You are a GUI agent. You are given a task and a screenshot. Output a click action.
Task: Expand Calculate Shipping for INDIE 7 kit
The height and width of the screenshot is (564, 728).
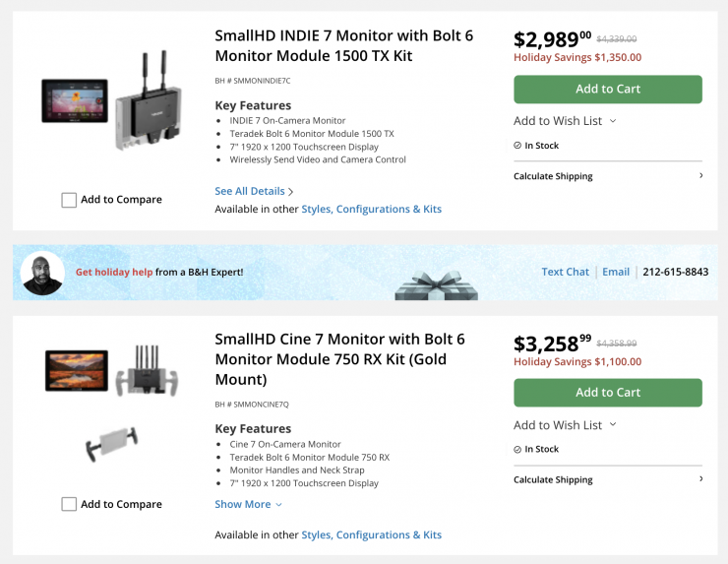coord(607,176)
